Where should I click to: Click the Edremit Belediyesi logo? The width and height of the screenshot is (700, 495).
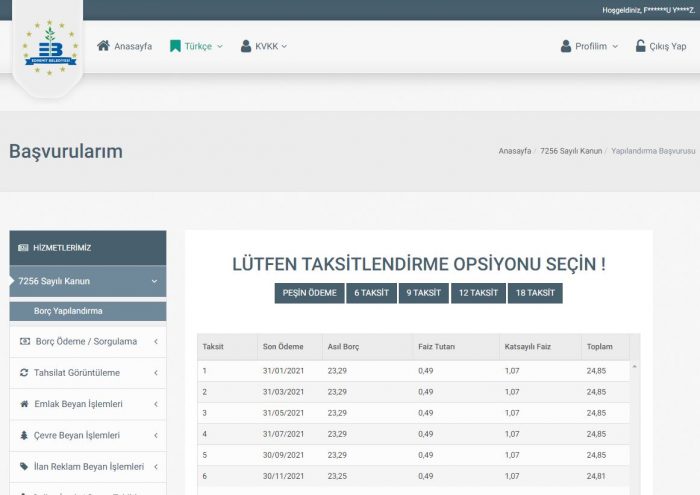click(x=50, y=50)
